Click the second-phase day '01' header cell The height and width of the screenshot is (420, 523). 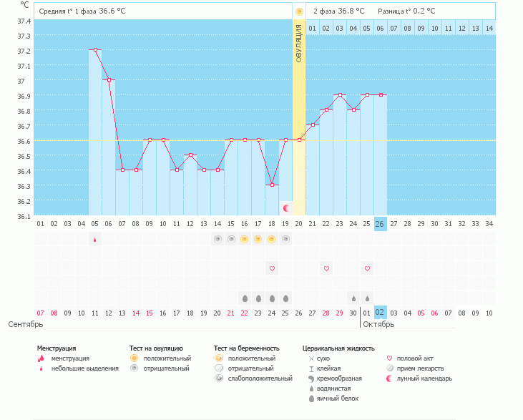pyautogui.click(x=312, y=29)
